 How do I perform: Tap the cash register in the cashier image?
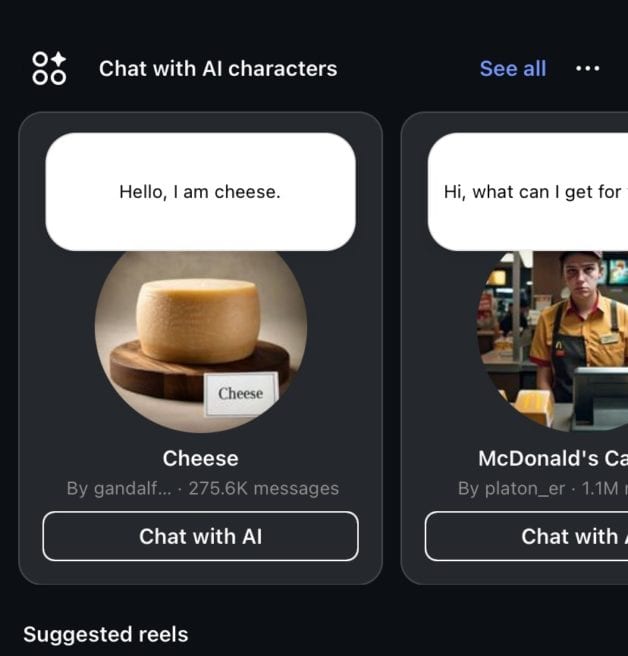(601, 397)
